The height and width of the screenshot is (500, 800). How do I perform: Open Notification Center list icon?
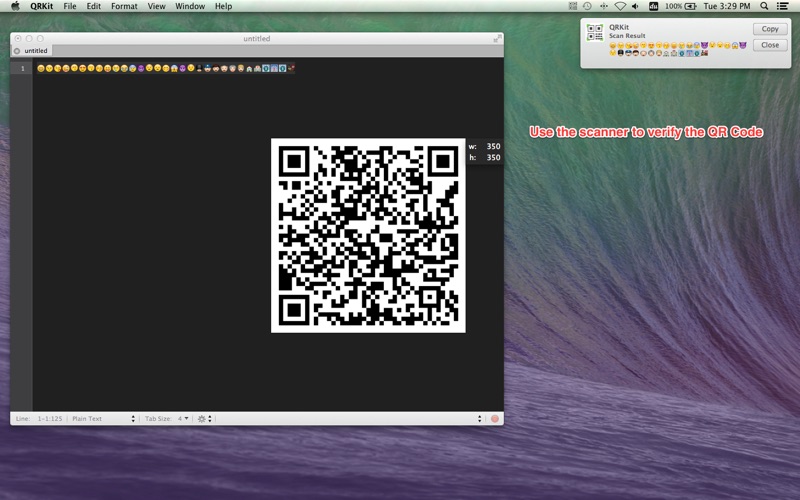(782, 6)
